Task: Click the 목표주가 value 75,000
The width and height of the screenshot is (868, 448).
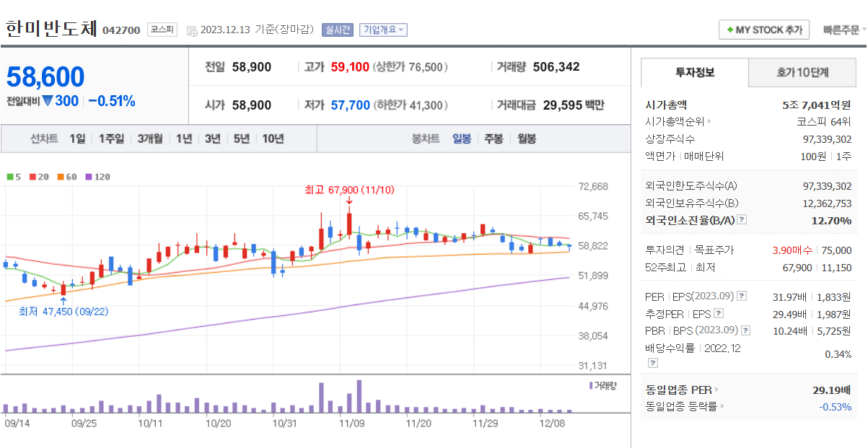Action: coord(835,250)
